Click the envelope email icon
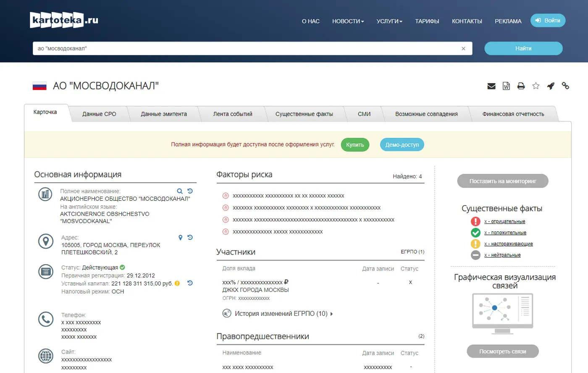This screenshot has height=373, width=588. [491, 86]
